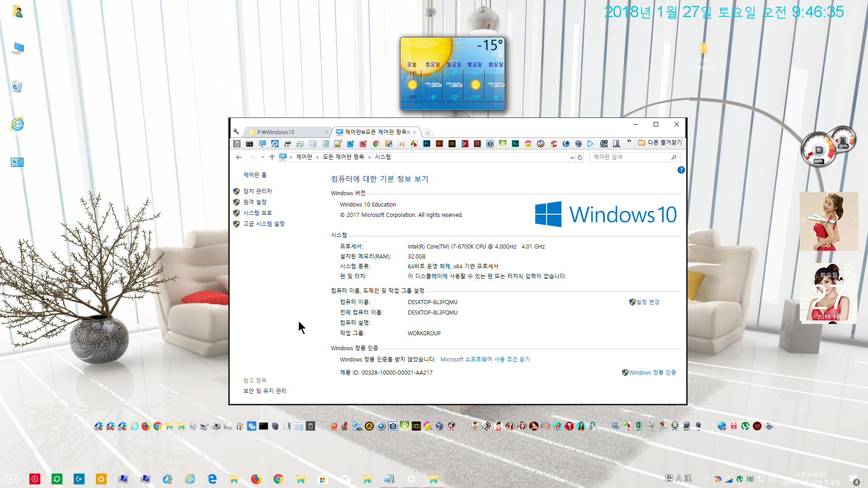Open 원격 설정 link
This screenshot has height=488, width=868.
(255, 202)
